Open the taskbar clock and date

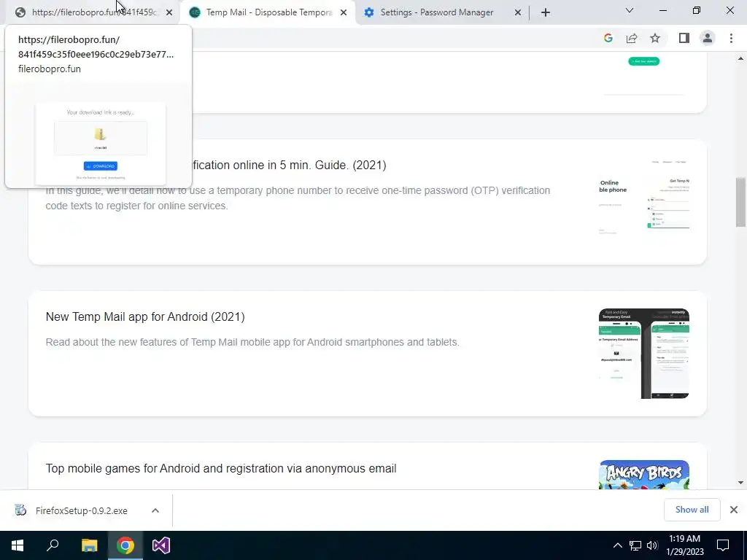coord(684,545)
